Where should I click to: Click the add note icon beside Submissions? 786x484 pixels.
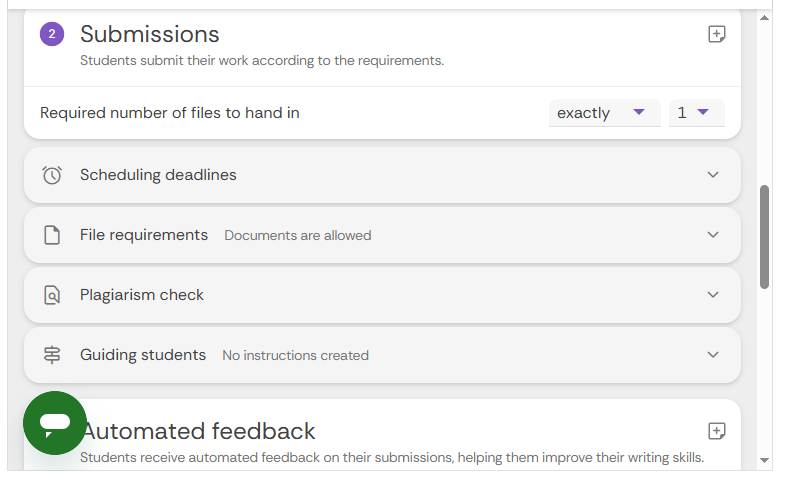716,34
